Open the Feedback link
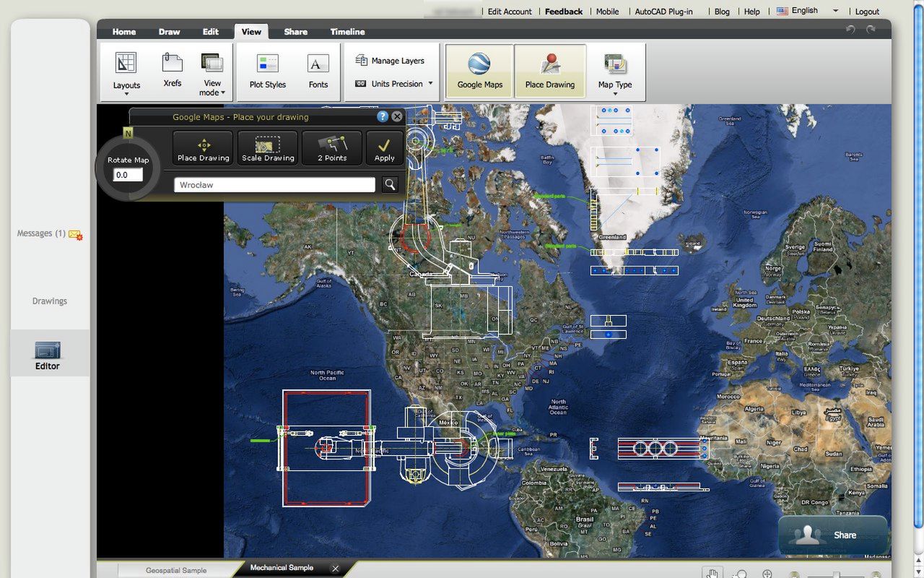 coord(563,11)
